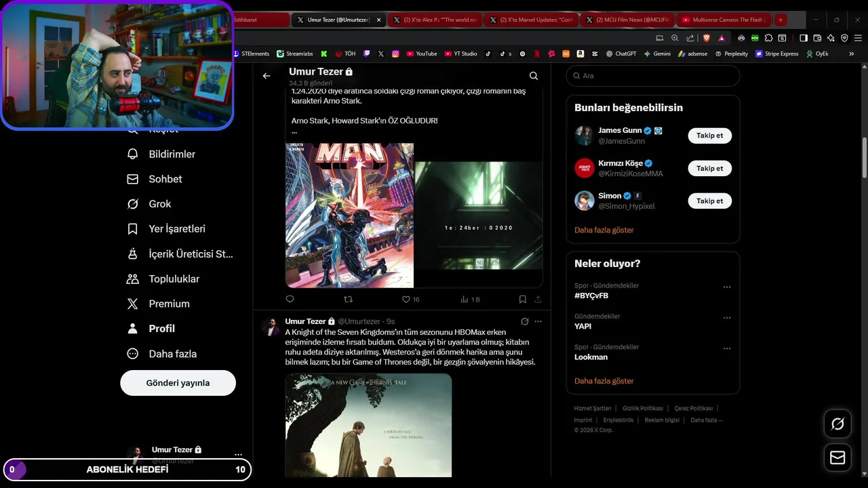Open Gizlilik Politikası footer link
868x488 pixels.
click(642, 409)
